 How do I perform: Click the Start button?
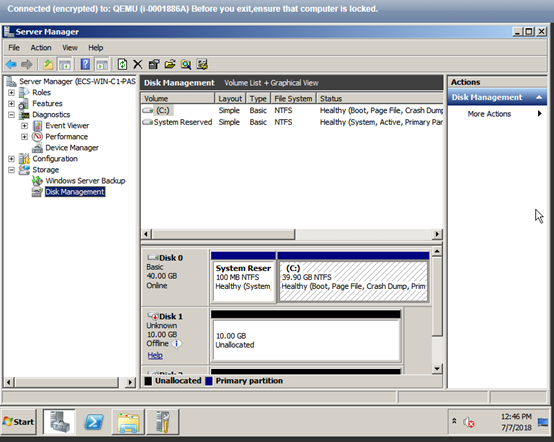tap(19, 422)
